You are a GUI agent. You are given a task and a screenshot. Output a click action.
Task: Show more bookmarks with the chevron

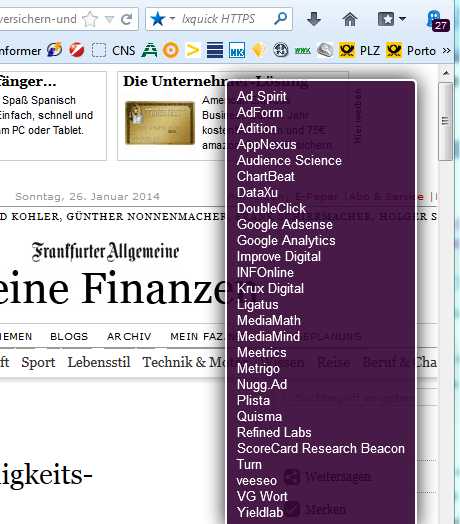(446, 50)
